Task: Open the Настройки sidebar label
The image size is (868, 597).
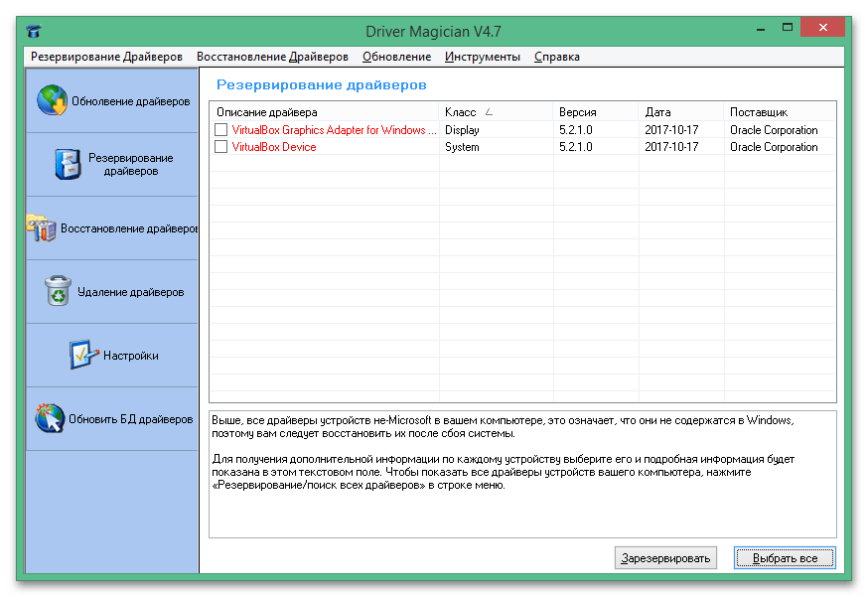Action: click(131, 356)
